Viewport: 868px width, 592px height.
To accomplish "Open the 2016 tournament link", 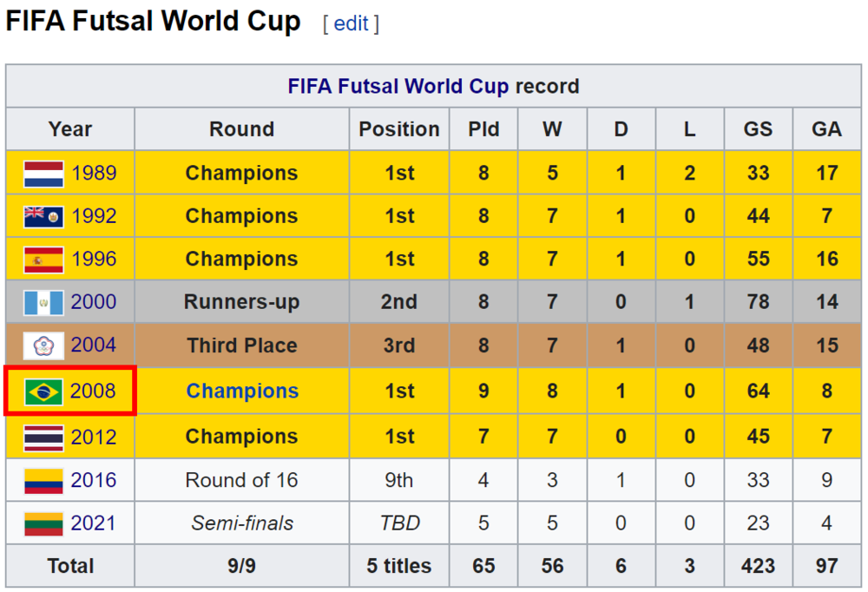I will [x=94, y=479].
